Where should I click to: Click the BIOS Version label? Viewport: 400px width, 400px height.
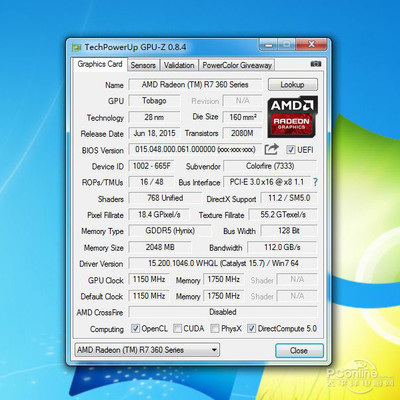[103, 150]
